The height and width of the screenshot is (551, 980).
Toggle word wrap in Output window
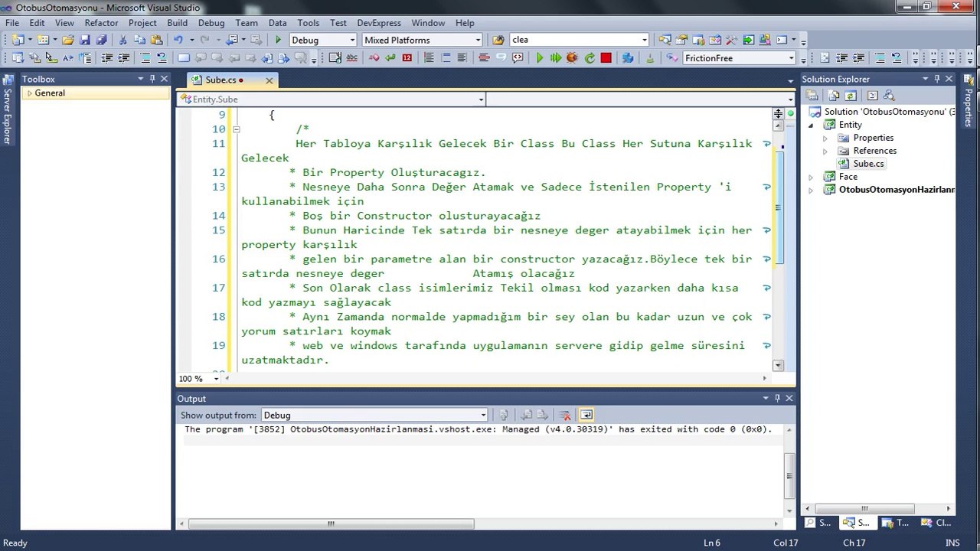point(586,415)
